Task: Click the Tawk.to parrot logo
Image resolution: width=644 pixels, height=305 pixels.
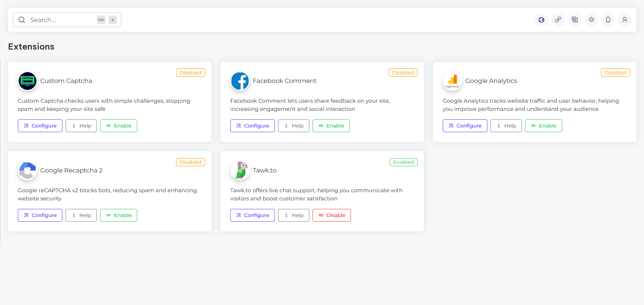Action: click(240, 171)
